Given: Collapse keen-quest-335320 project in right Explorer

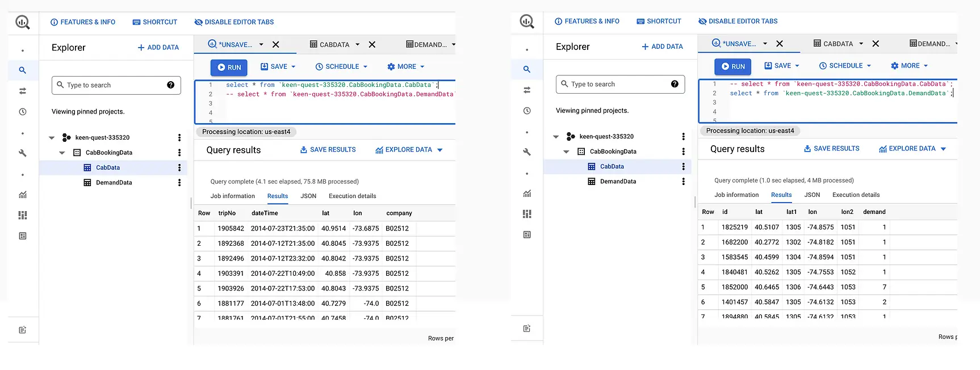Looking at the screenshot, I should coord(556,137).
